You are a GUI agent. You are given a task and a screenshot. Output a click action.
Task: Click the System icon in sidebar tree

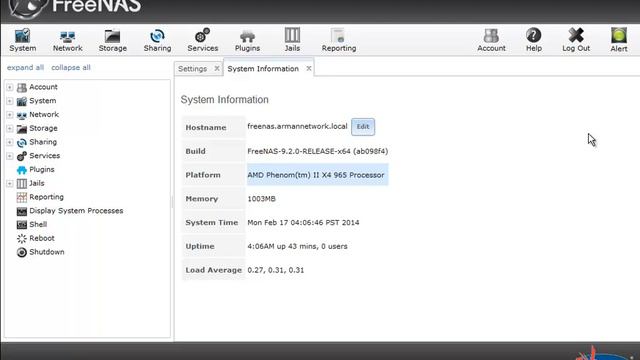coord(22,101)
